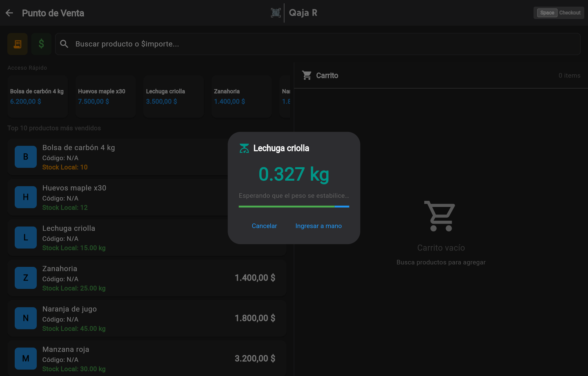Open Checkout with the Space button

(559, 13)
